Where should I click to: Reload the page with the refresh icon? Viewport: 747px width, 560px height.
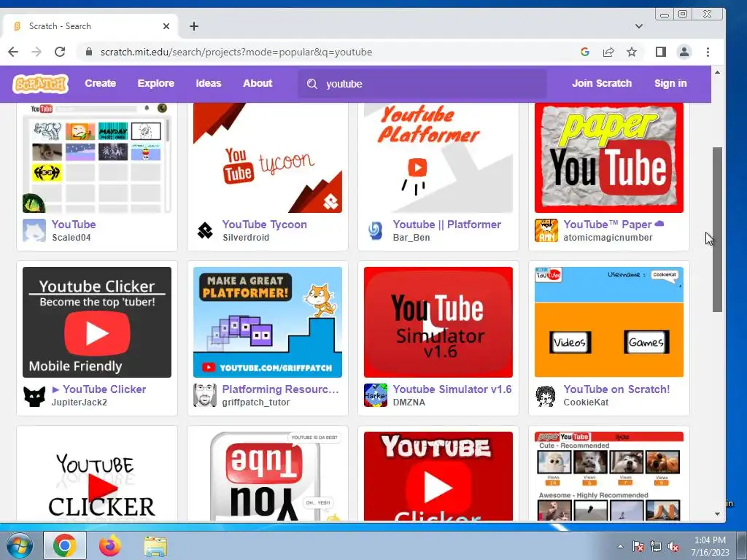tap(60, 52)
